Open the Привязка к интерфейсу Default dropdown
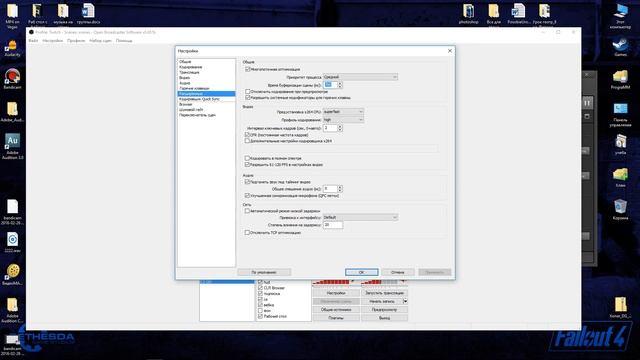640x360 pixels. pos(360,217)
